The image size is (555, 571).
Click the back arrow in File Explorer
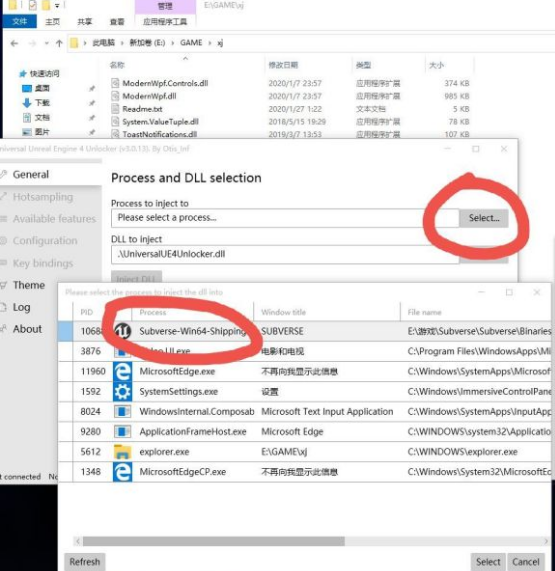click(x=14, y=43)
